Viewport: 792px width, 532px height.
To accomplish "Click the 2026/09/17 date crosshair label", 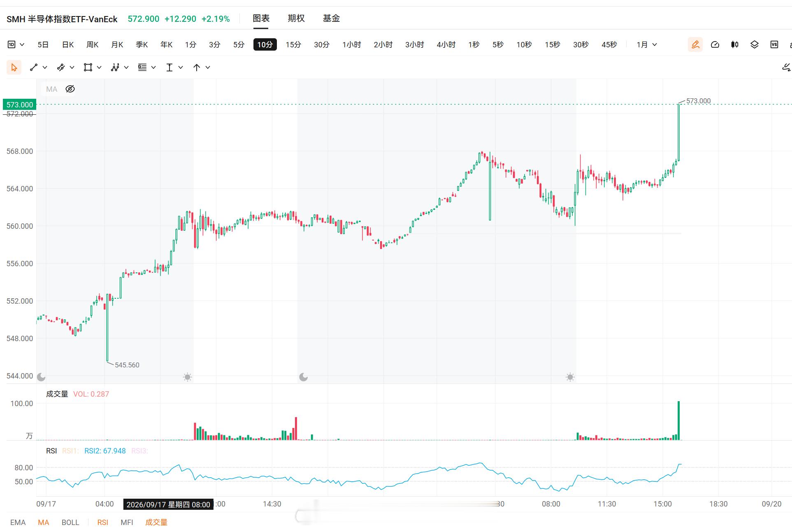I will 168,504.
